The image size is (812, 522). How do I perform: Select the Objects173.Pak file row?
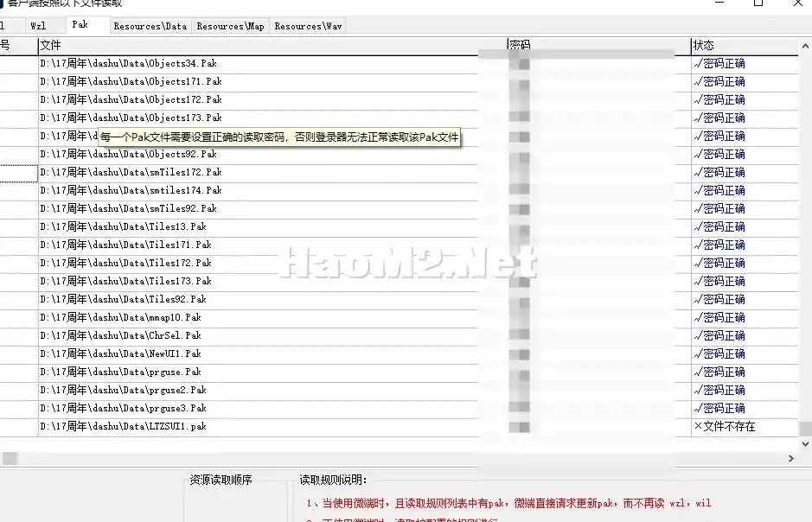(399, 118)
